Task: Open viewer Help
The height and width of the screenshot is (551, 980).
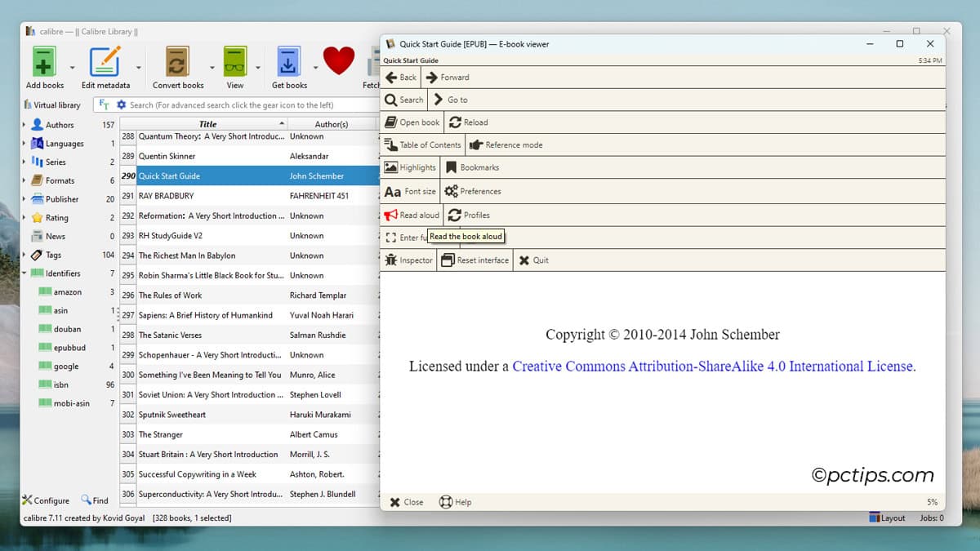Action: click(455, 501)
